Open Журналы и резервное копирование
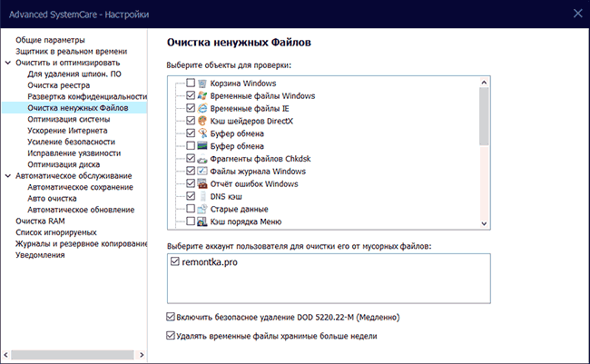590x364 pixels. click(x=82, y=243)
